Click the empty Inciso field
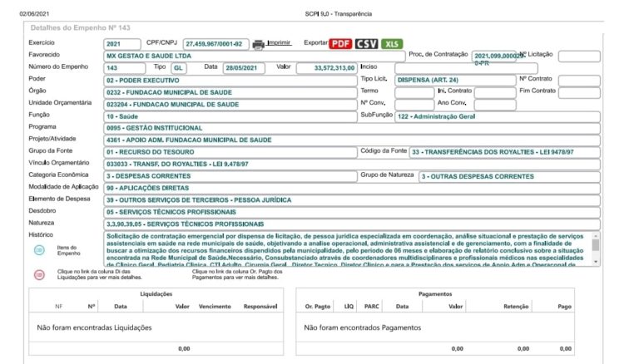The height and width of the screenshot is (364, 624). tap(466, 68)
